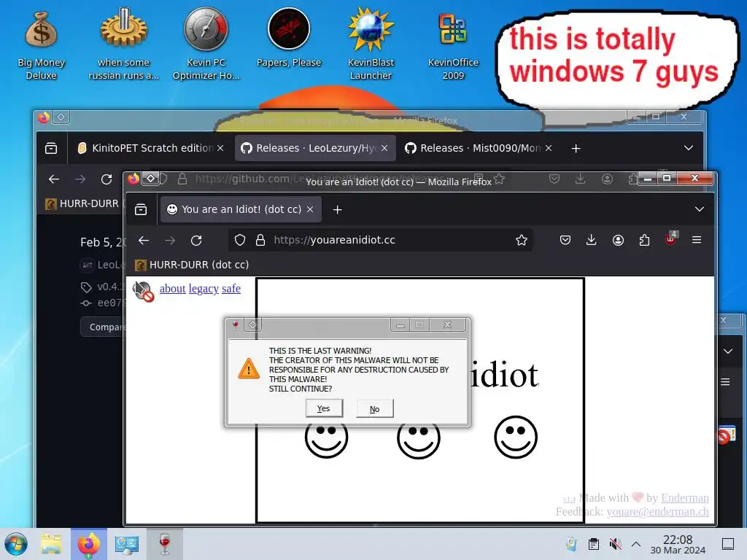This screenshot has height=560, width=747.
Task: Open Extensions puzzle icon in the front Firefox window
Action: click(x=644, y=240)
